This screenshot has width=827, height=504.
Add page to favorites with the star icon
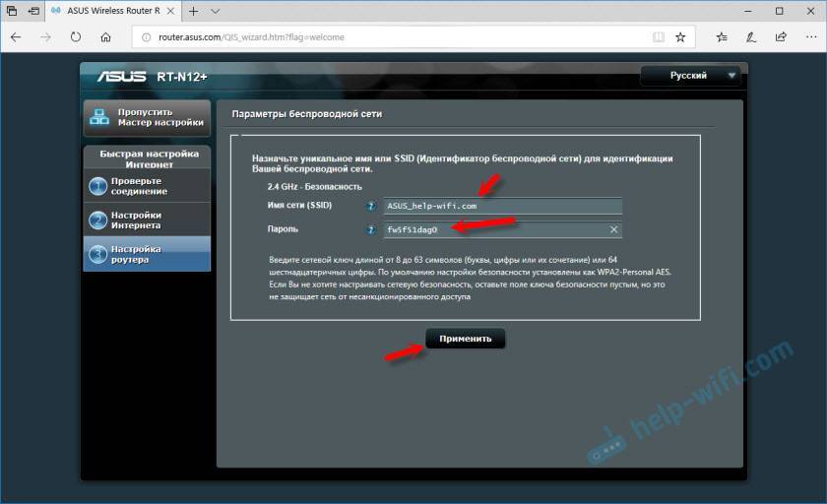(x=680, y=37)
